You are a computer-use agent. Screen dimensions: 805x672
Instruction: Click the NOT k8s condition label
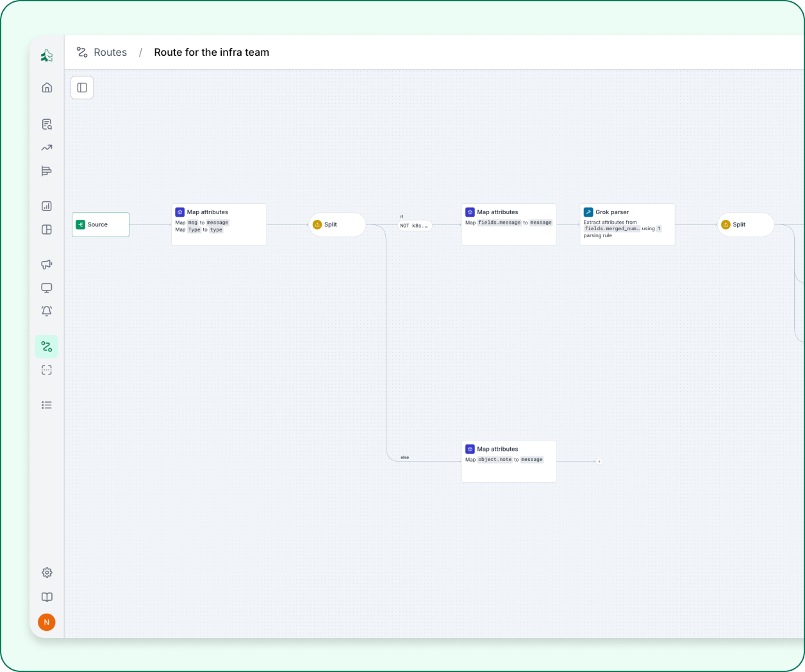coord(414,226)
